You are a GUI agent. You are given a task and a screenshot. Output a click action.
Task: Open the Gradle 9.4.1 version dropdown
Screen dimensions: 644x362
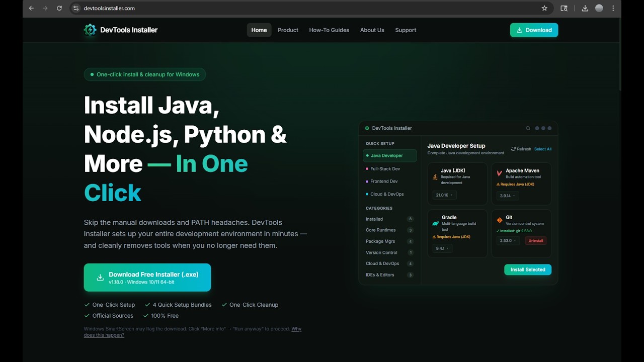pos(442,248)
